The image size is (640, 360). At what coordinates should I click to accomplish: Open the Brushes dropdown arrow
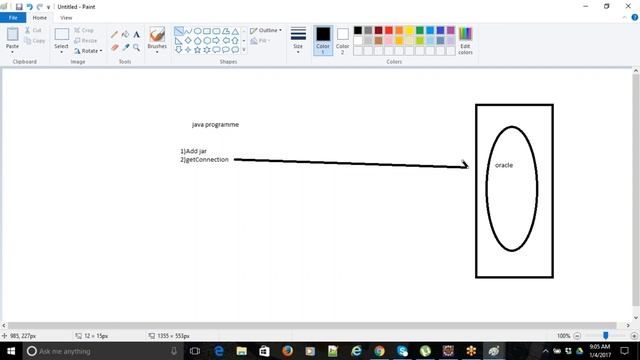(157, 52)
